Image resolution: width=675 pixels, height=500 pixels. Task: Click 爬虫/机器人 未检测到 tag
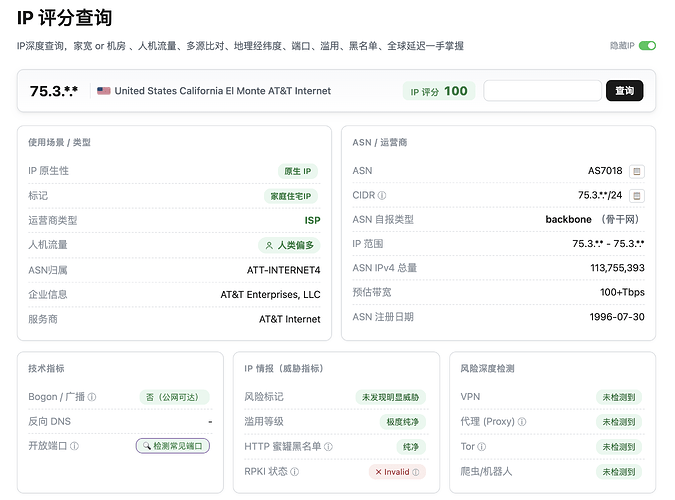[619, 472]
